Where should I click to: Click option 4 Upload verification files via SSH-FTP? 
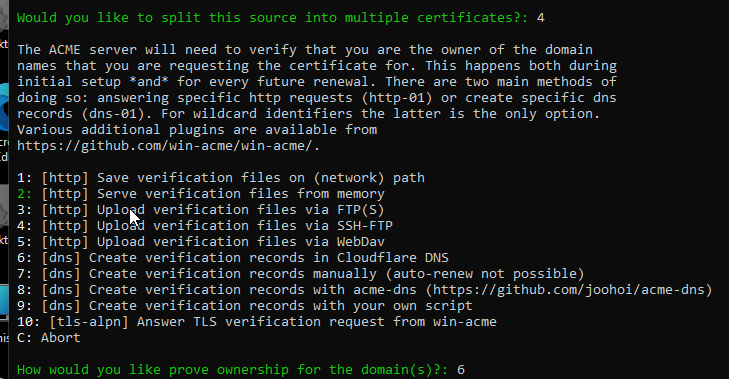205,226
